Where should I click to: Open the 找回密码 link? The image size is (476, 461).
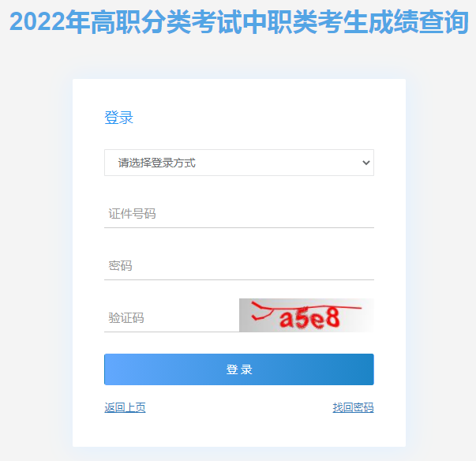[x=353, y=407]
